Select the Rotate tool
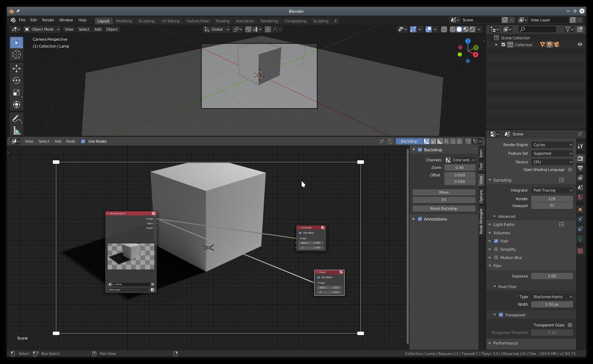Screen dimensions: 593x364 [16, 81]
